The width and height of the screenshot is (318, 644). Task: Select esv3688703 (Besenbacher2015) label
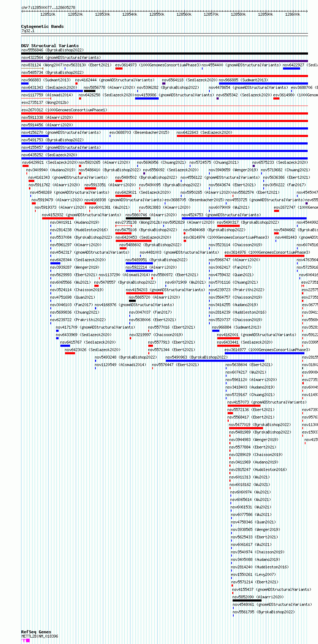point(139,132)
